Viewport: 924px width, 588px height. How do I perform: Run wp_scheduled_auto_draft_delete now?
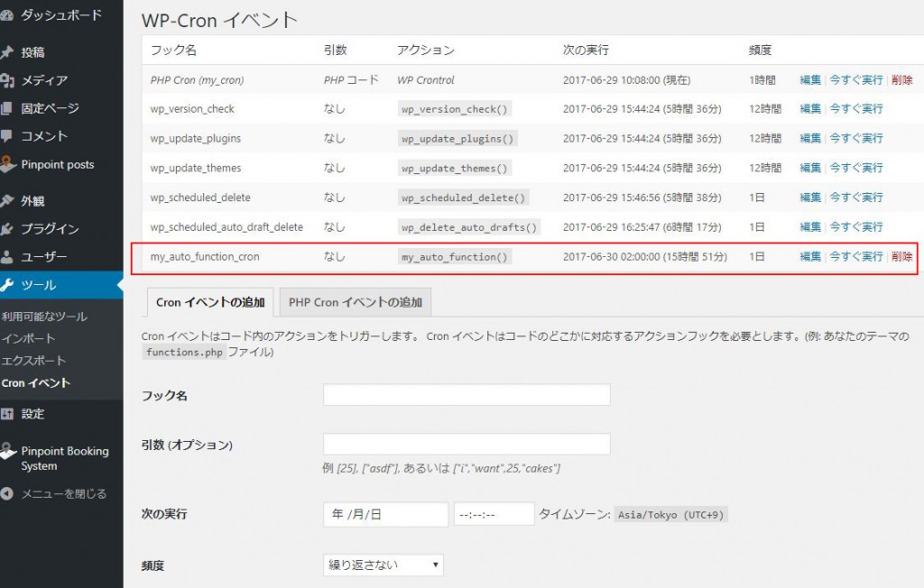pyautogui.click(x=856, y=227)
